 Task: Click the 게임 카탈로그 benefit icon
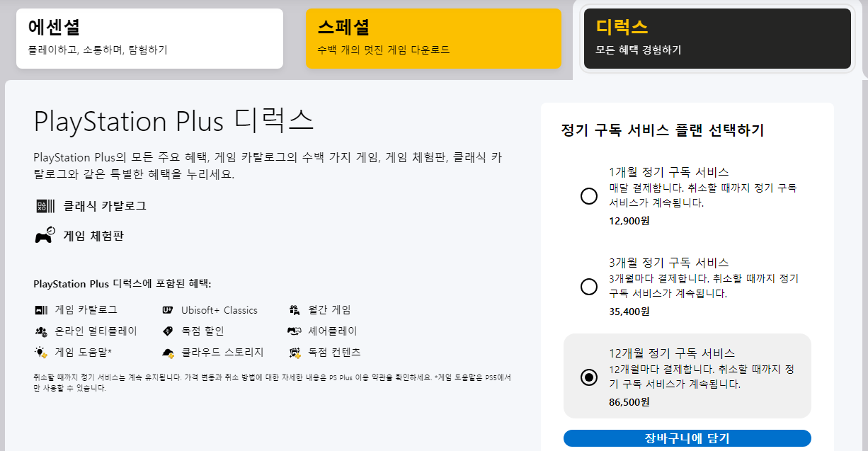pyautogui.click(x=40, y=310)
